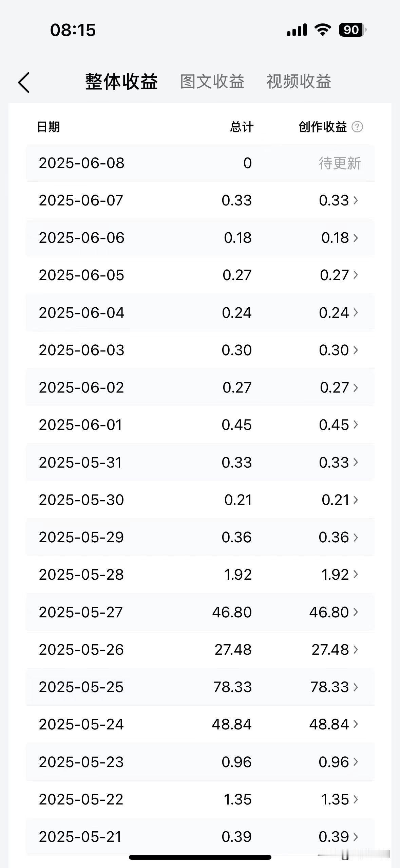
Task: Tap the 待更新 status for 2025-06-08
Action: [x=340, y=163]
